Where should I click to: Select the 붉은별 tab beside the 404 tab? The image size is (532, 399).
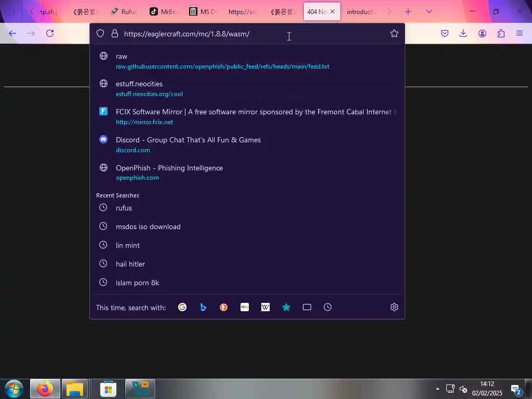tap(281, 12)
